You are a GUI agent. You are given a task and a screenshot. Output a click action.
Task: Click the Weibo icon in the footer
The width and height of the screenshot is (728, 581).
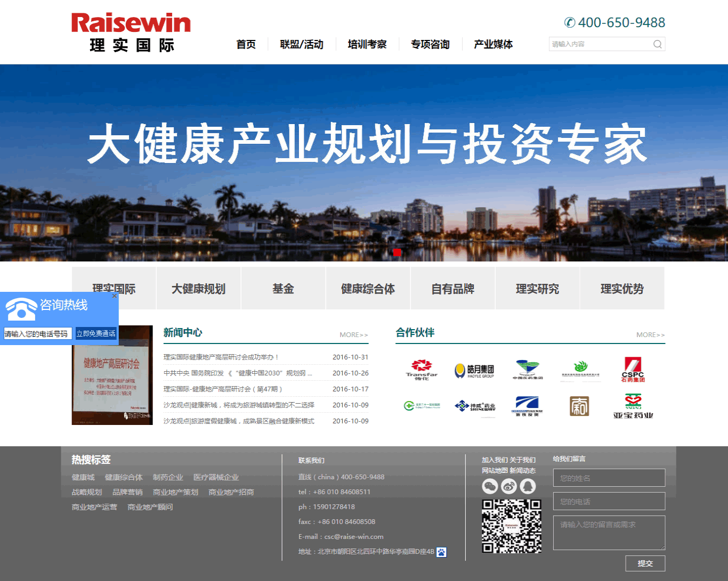(x=508, y=486)
